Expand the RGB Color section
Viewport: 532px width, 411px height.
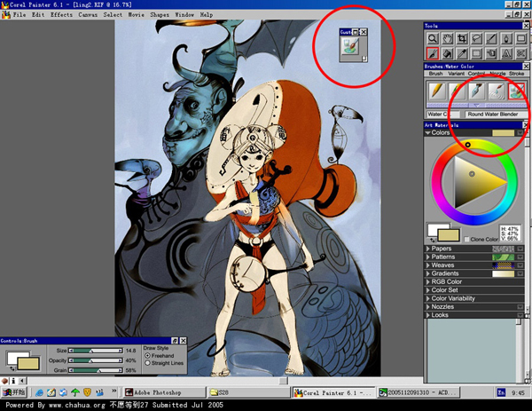(428, 282)
